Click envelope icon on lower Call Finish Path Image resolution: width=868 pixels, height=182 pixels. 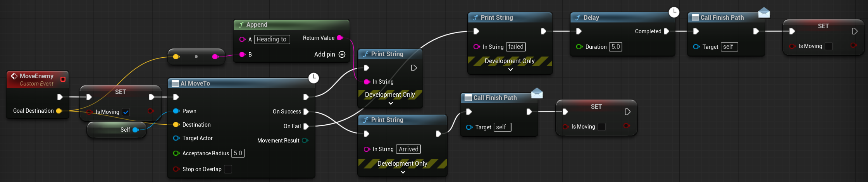(537, 93)
